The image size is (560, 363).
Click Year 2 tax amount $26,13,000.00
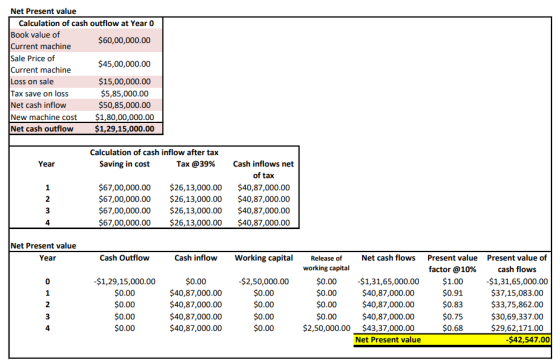coord(196,199)
